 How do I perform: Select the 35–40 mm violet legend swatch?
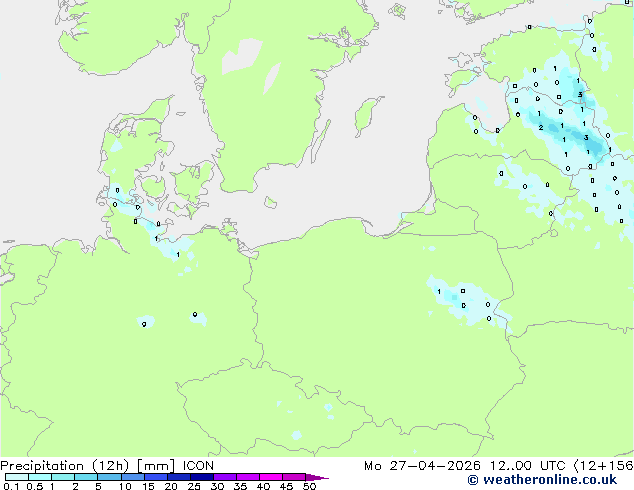[x=248, y=477]
